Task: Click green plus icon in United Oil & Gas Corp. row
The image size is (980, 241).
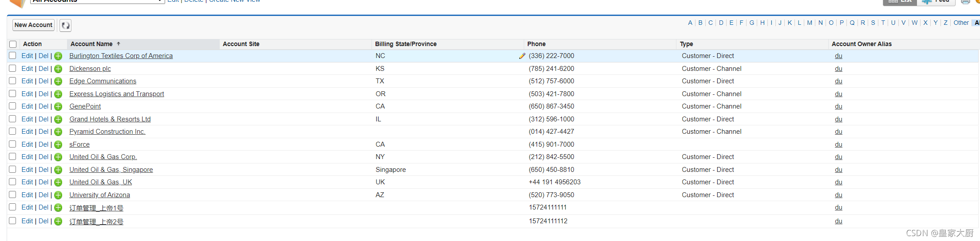Action: 58,157
